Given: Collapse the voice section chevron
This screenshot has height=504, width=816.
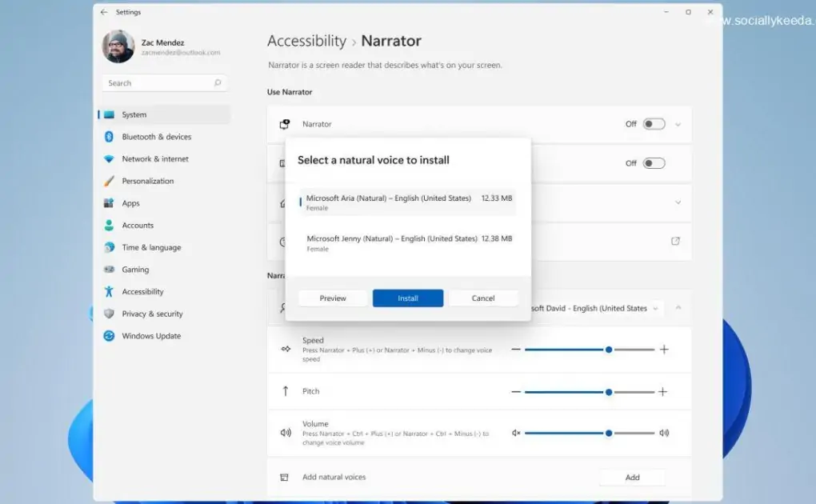Looking at the screenshot, I should 678,308.
